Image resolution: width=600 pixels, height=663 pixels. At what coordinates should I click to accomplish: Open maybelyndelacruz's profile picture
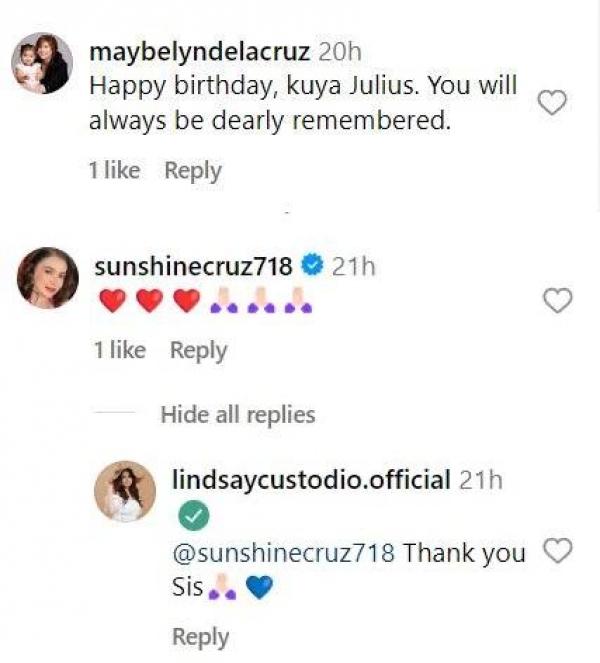pos(41,63)
